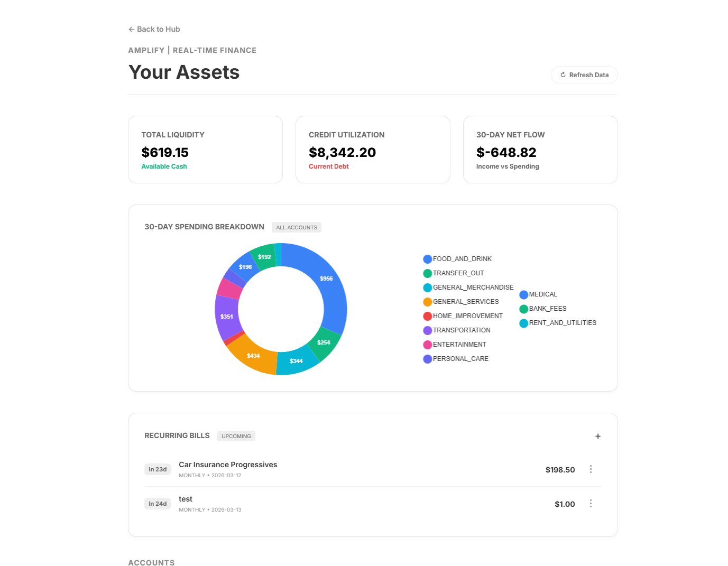Viewport: 728px width, 566px height.
Task: Click the $1.00 bill amount
Action: pyautogui.click(x=565, y=504)
